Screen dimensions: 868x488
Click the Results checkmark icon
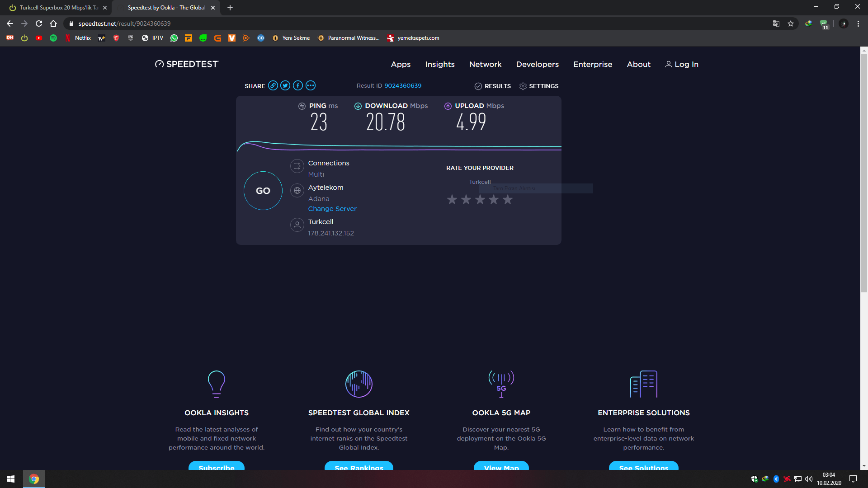click(x=478, y=86)
